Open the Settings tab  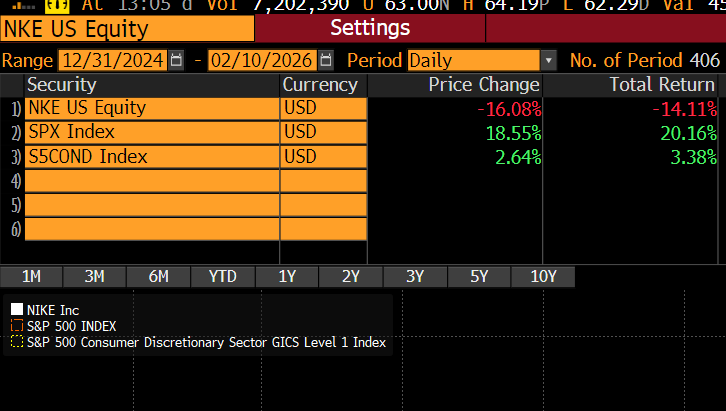click(x=370, y=28)
